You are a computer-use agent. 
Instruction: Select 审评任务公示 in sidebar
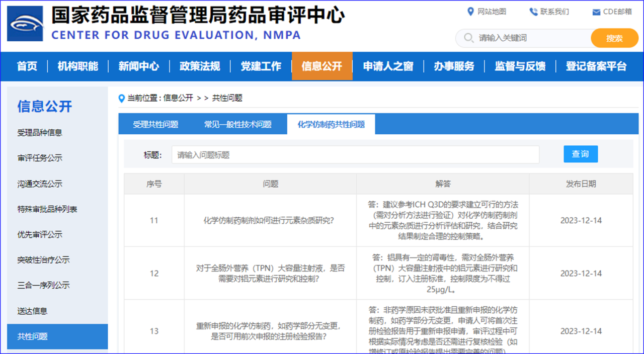point(40,158)
